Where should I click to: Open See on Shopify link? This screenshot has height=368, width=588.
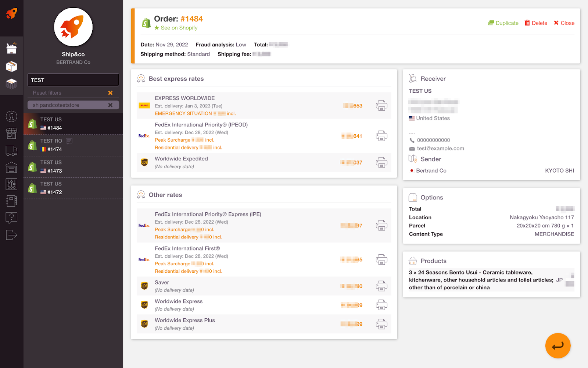point(176,28)
